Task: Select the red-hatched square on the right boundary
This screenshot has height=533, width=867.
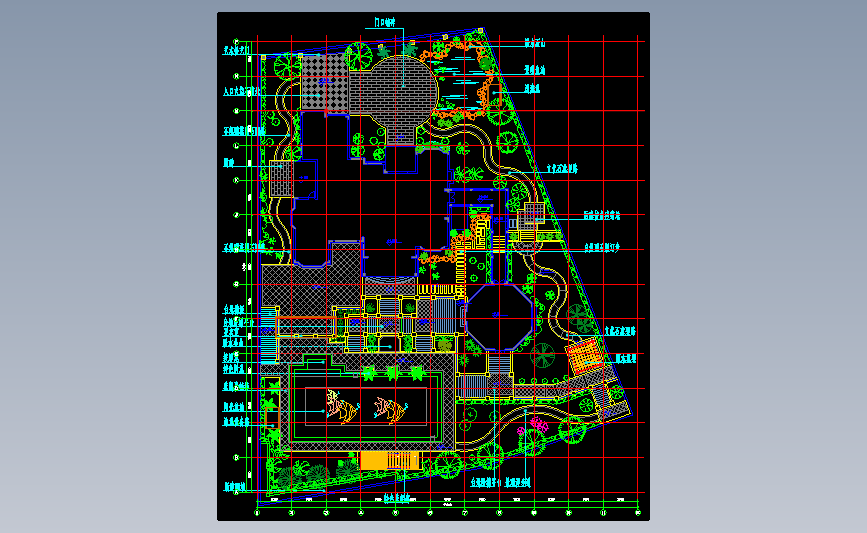Action: pos(584,356)
